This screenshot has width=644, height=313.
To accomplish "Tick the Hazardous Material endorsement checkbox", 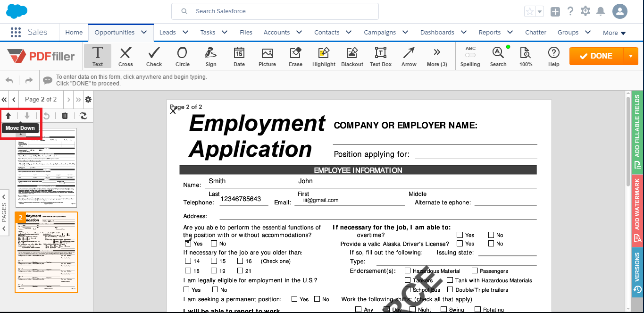I will pyautogui.click(x=408, y=271).
